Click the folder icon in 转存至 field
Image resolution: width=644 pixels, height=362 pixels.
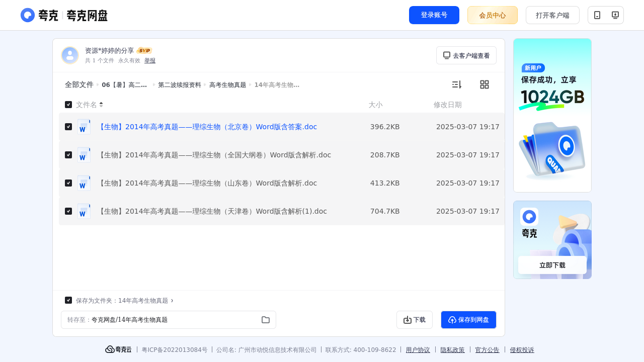point(266,320)
